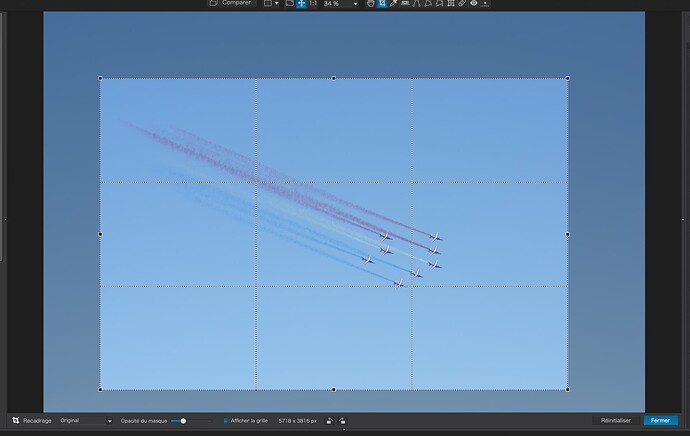The width and height of the screenshot is (690, 436).
Task: Open the 34 % zoom level dropdown
Action: point(340,4)
